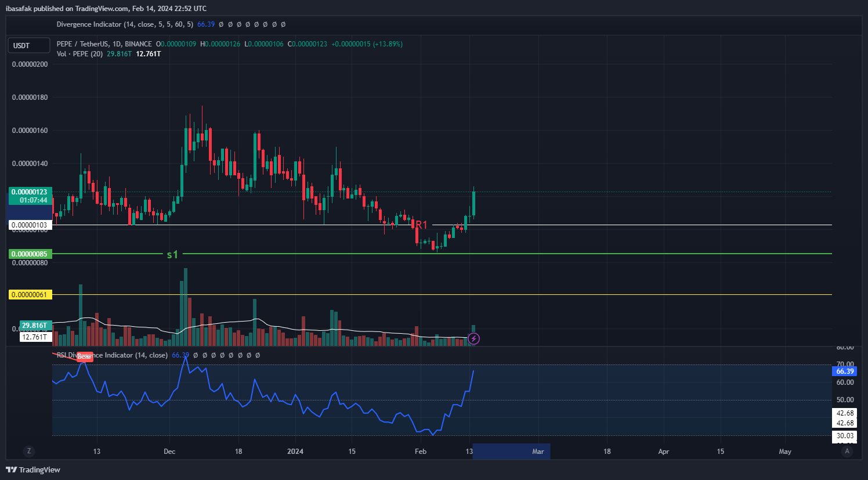
Task: Click the green 0.00000085 price label
Action: pos(30,254)
